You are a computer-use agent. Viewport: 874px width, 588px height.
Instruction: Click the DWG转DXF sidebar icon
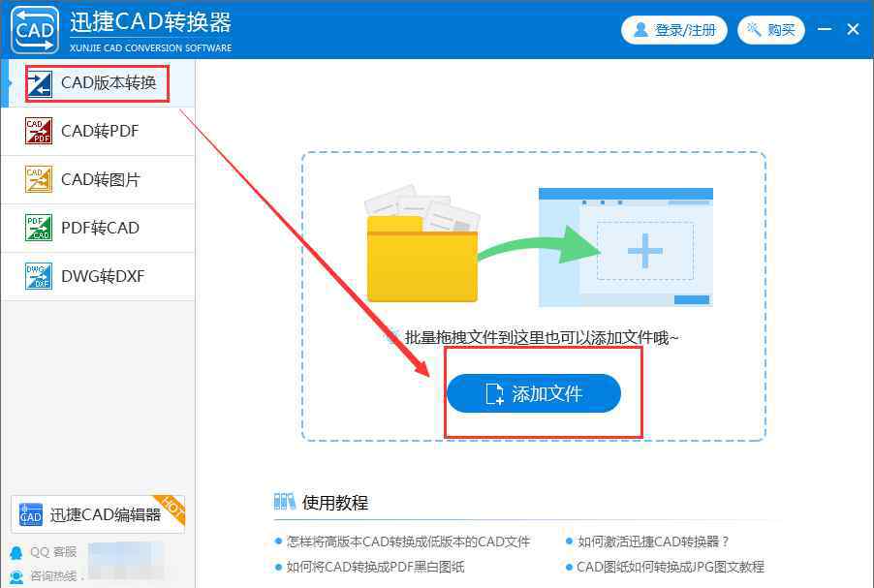[x=39, y=276]
